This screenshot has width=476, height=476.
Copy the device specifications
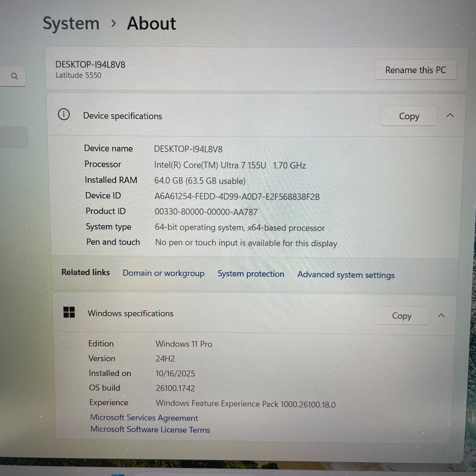click(x=409, y=116)
